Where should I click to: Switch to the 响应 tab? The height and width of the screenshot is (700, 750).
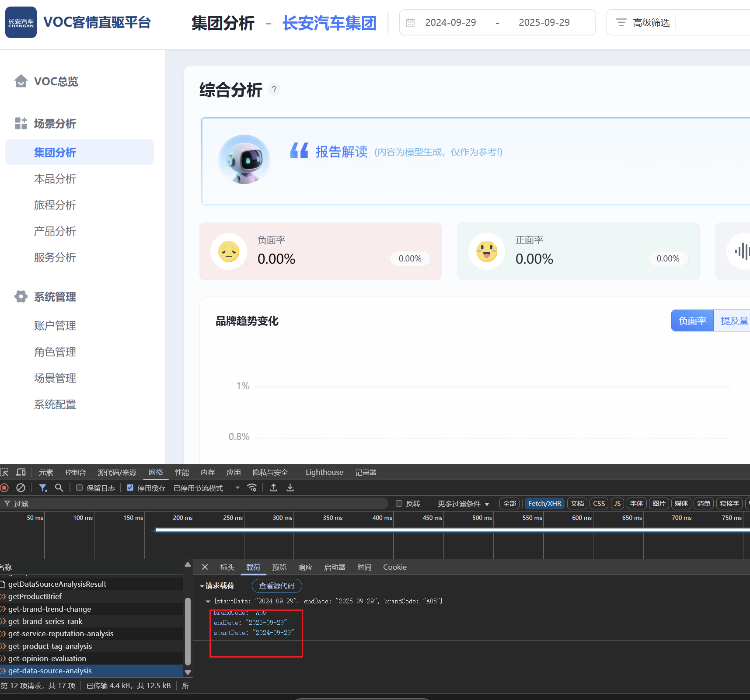pyautogui.click(x=305, y=567)
